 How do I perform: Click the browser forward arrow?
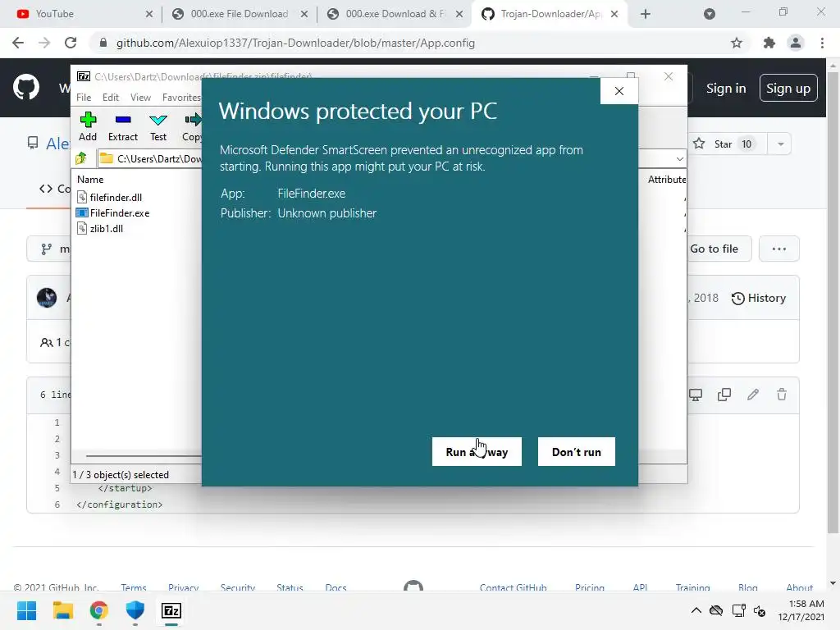[44, 43]
